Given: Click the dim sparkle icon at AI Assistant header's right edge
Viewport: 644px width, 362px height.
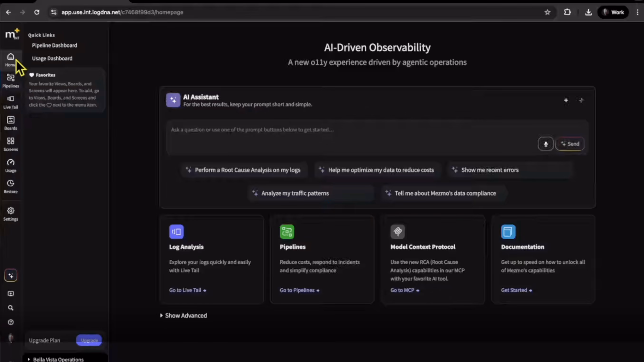Looking at the screenshot, I should pos(581,100).
